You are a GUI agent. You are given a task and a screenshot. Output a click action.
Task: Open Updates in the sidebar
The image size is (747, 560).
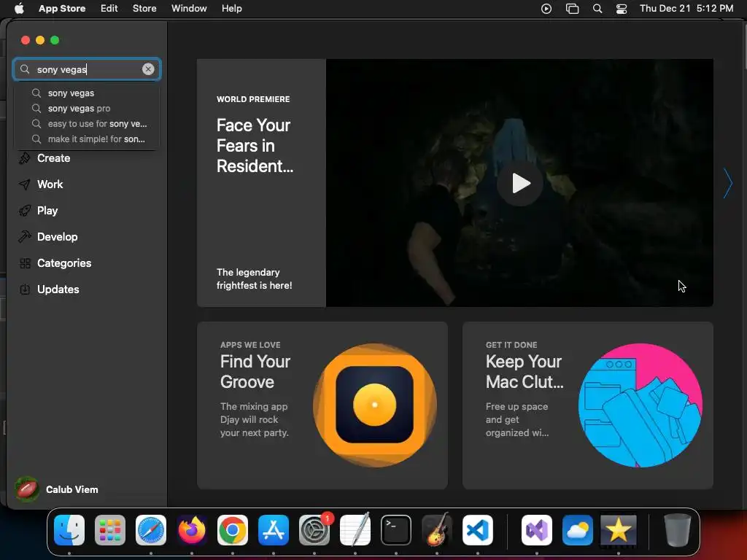[x=58, y=289]
